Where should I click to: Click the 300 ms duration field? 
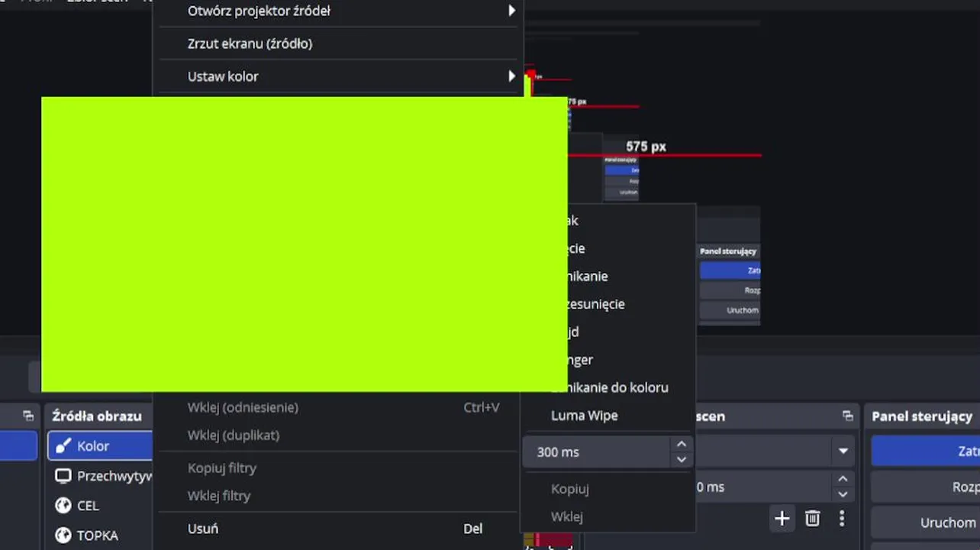[x=596, y=452]
